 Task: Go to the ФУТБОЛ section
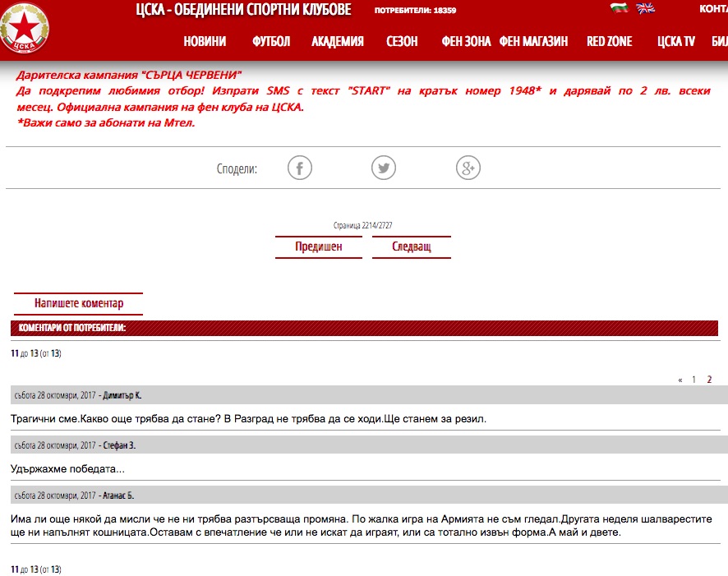(271, 42)
